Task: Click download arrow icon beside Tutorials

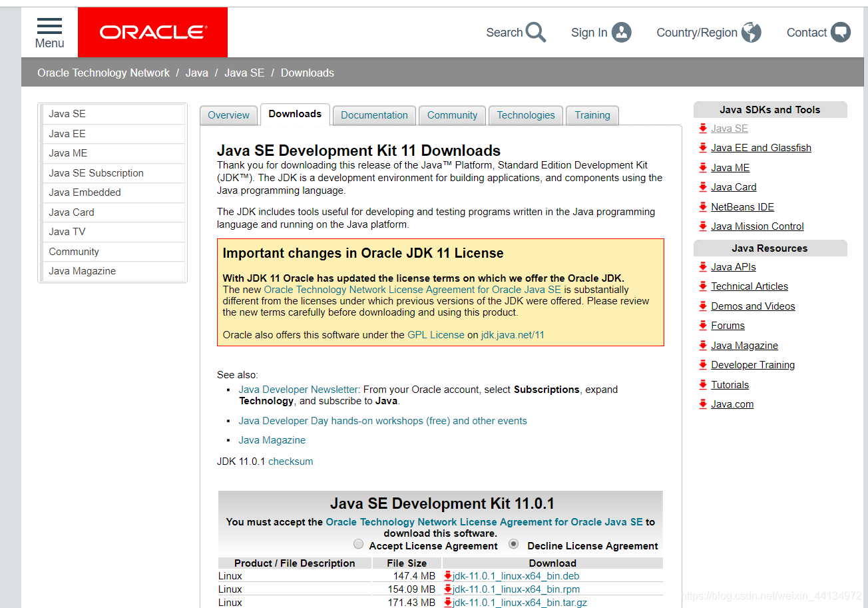Action: [703, 385]
